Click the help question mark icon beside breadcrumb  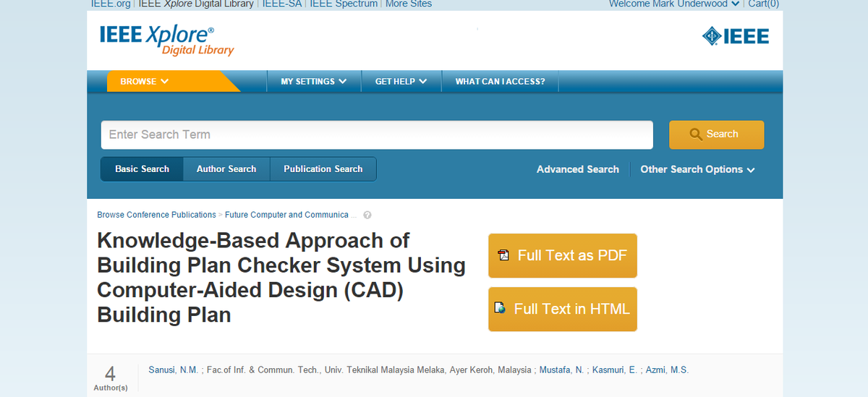pos(367,215)
